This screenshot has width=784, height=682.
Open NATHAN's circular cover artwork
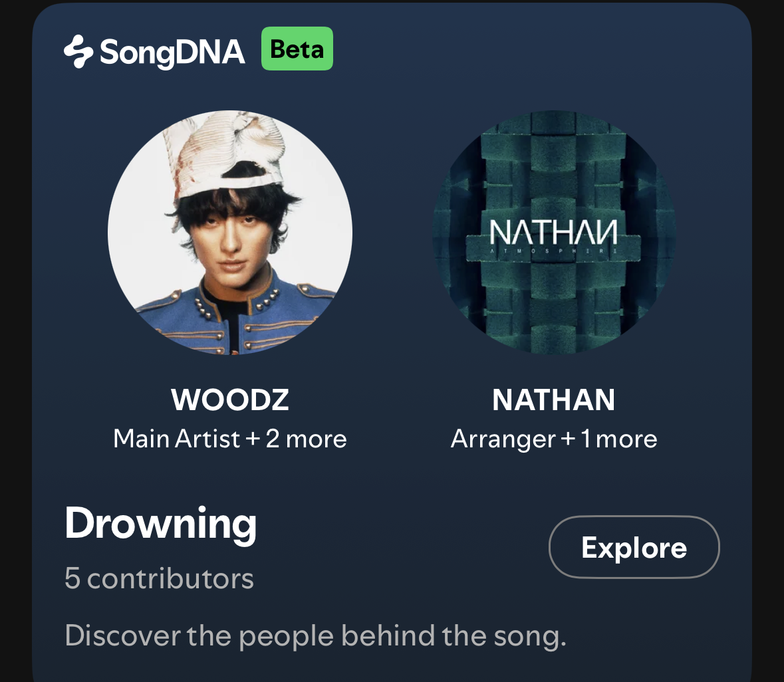(x=554, y=233)
